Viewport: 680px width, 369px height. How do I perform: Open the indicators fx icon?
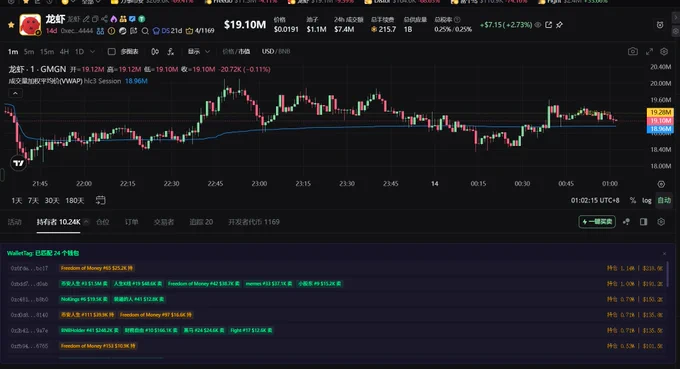coord(170,52)
